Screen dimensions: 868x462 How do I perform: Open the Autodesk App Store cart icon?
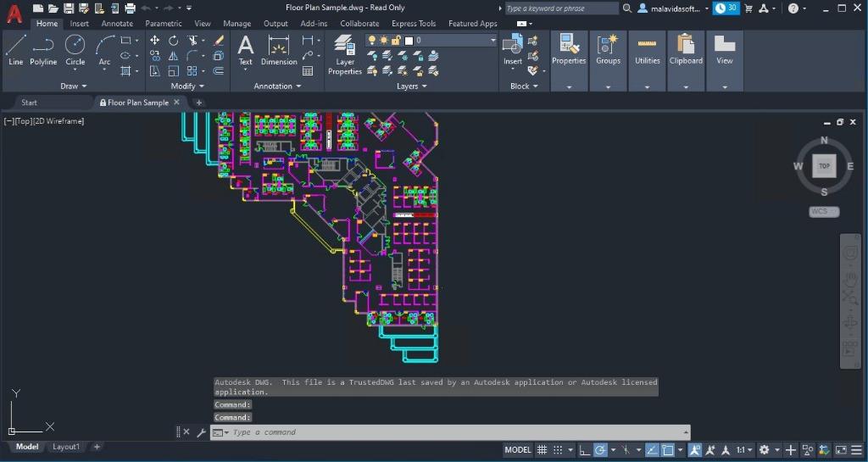click(x=748, y=8)
